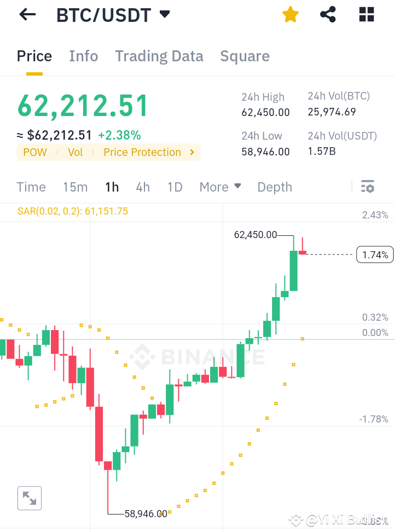Tap the Vol label in the info bar

click(75, 152)
